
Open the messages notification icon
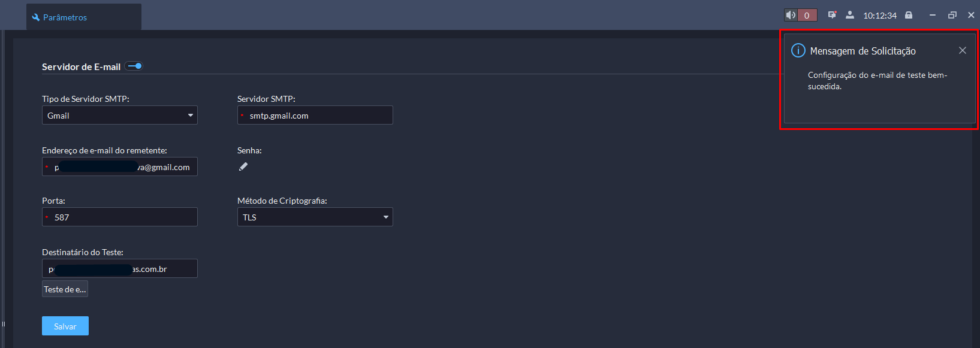click(x=832, y=15)
